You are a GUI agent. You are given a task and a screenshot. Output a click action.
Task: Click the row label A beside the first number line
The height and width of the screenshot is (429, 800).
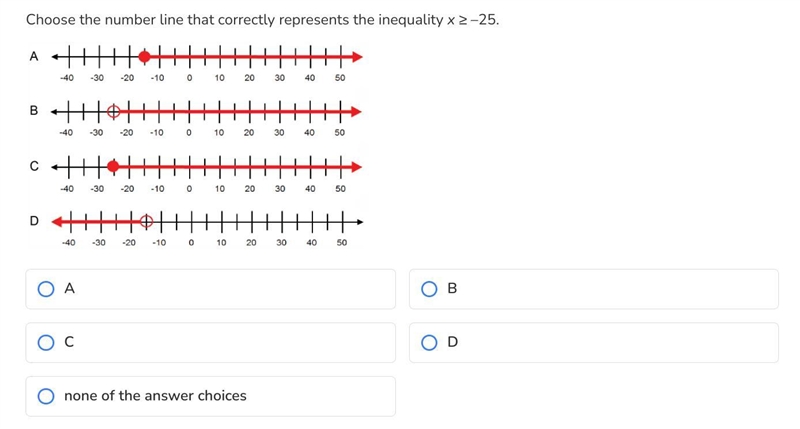[34, 56]
